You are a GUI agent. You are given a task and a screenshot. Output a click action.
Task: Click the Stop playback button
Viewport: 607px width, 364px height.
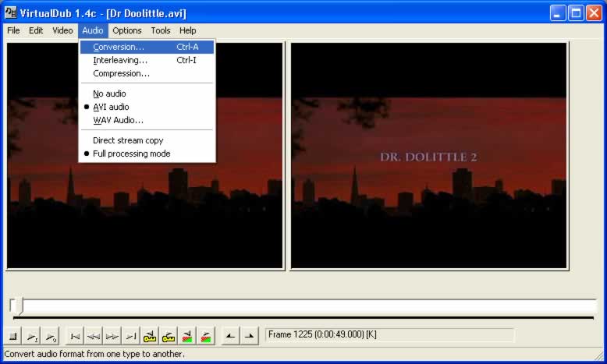pos(12,336)
